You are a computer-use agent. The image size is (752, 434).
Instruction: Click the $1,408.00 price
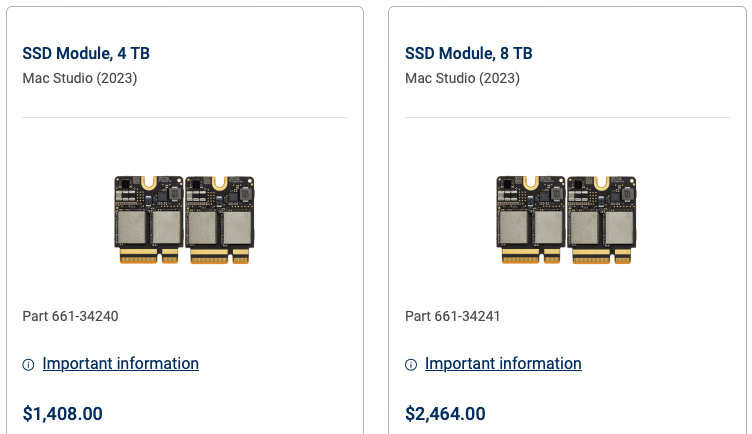coord(62,413)
